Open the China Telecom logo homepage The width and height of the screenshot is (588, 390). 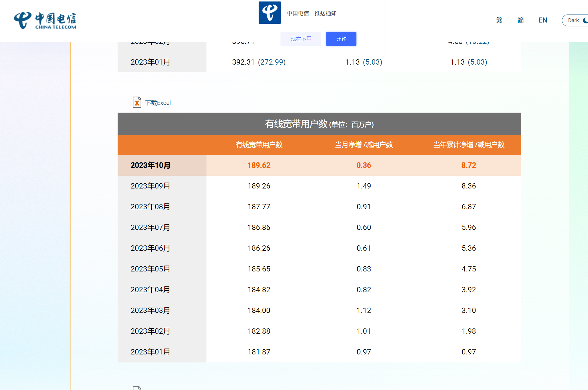click(45, 20)
